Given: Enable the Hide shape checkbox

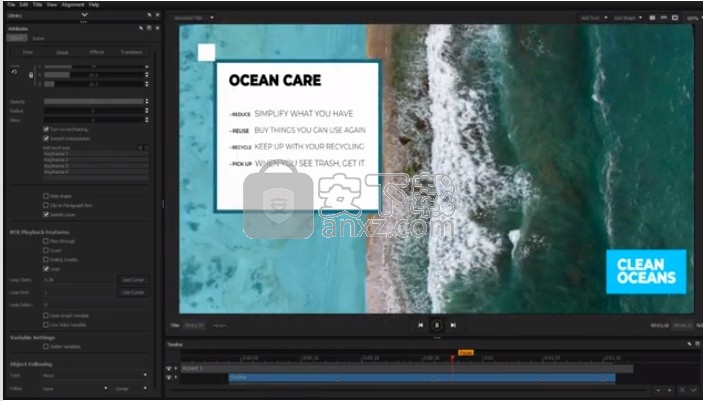Looking at the screenshot, I should (46, 196).
